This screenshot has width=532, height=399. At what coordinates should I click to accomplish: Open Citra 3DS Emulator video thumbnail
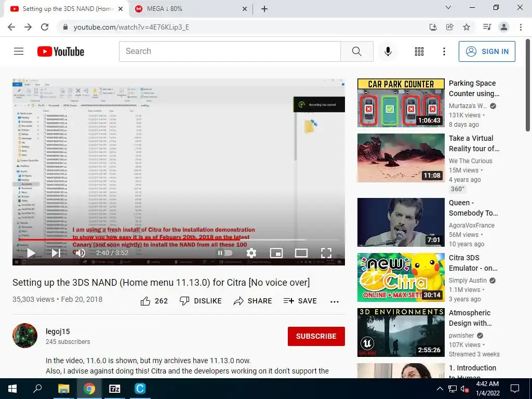coord(401,277)
